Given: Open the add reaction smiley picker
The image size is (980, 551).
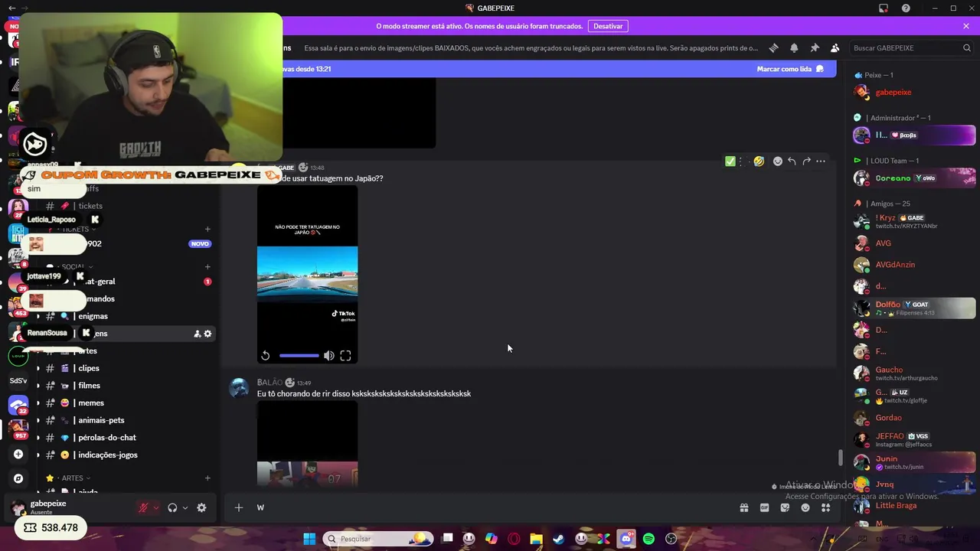Looking at the screenshot, I should pos(777,161).
